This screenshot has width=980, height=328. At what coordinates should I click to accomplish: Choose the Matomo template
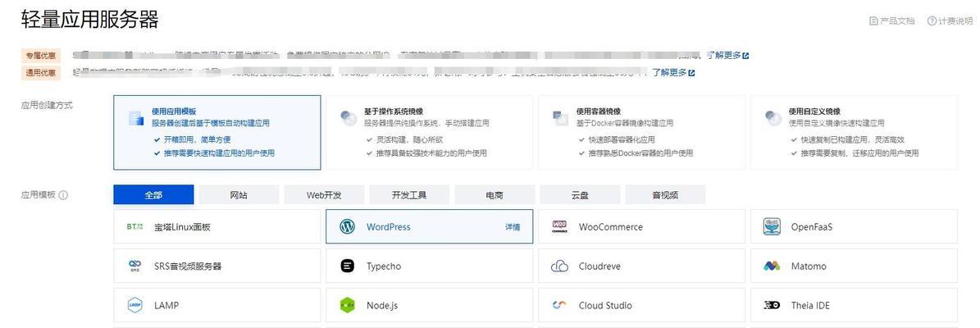coord(855,266)
